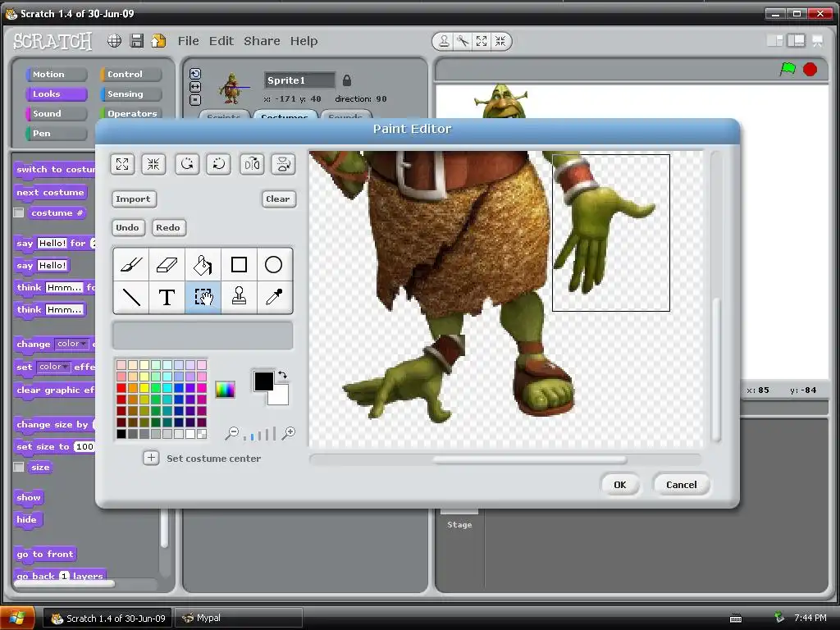Open the Help menu
This screenshot has width=840, height=630.
(x=304, y=41)
